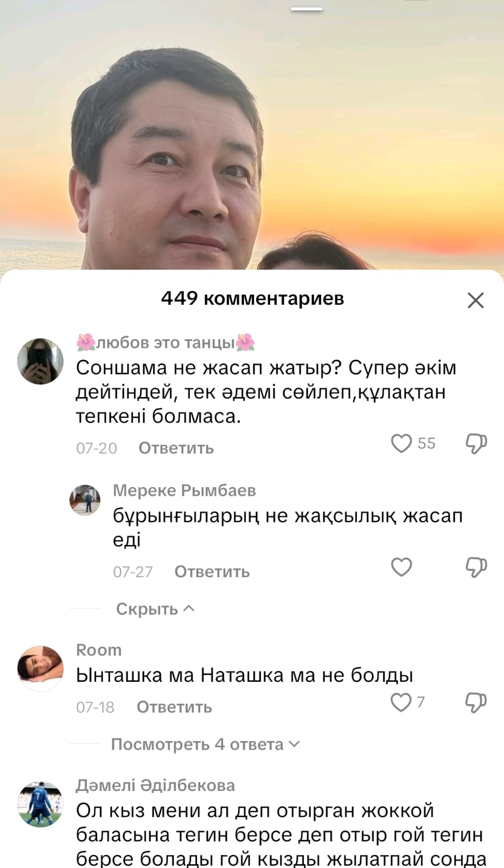Collapse replies with Скрыть
The height and width of the screenshot is (868, 504).
tap(155, 609)
